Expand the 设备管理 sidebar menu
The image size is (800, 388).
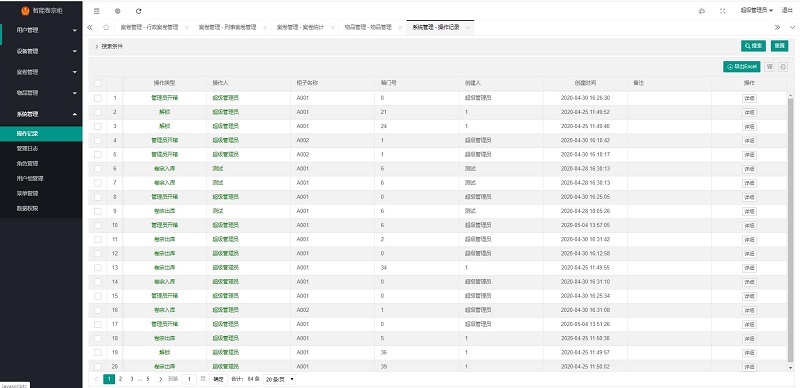coord(41,51)
